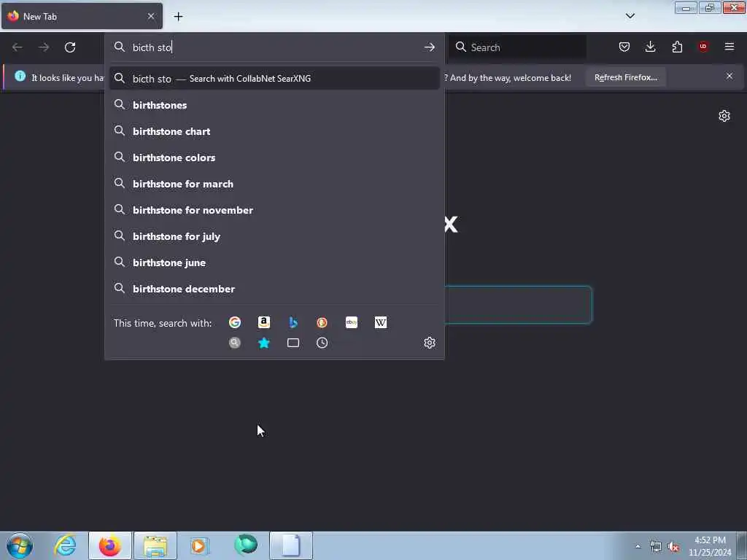The height and width of the screenshot is (560, 747).
Task: Click the muted volume tray icon
Action: [673, 547]
